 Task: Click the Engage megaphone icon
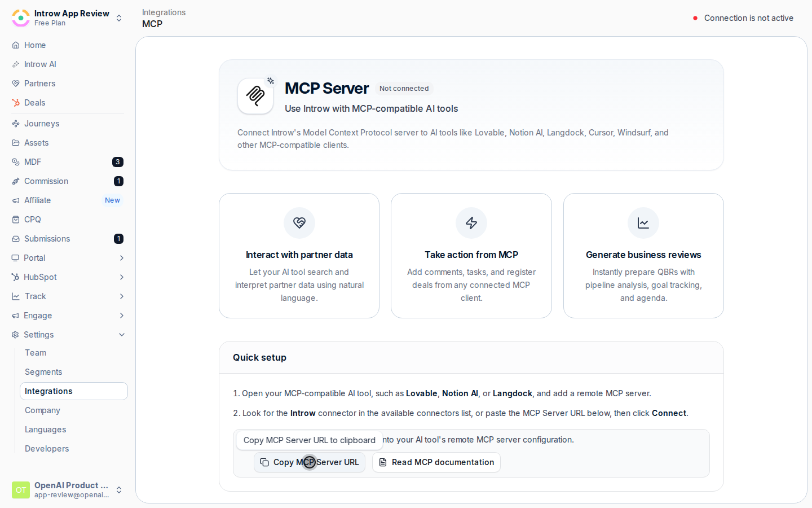tap(15, 316)
